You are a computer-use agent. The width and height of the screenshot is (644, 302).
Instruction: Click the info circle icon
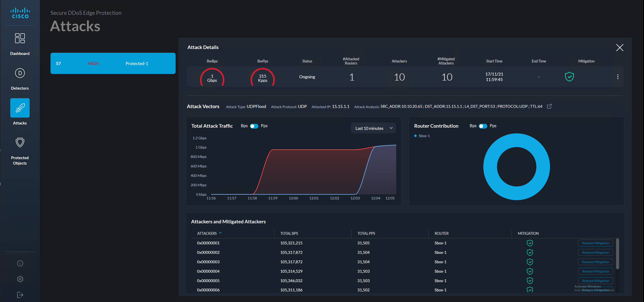20,263
